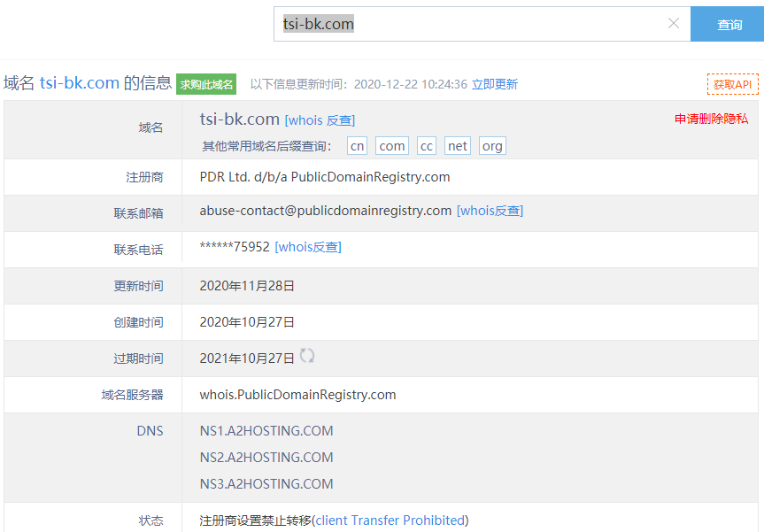Viewport: 764px width, 532px height.
Task: Click whois反查 link beside contact email
Action: (490, 211)
